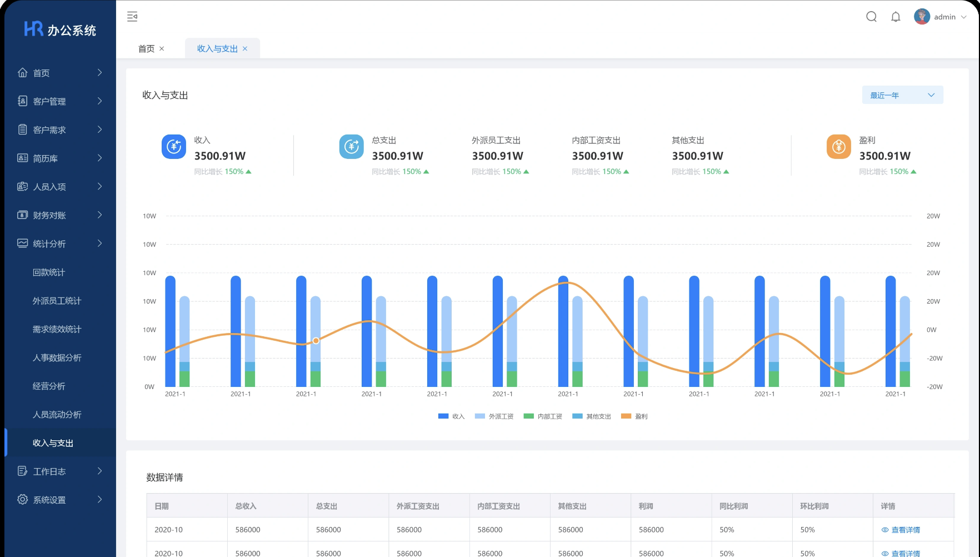Screen dimensions: 980x557
Task: Click the blue 收入 yen icon
Action: pyautogui.click(x=174, y=147)
